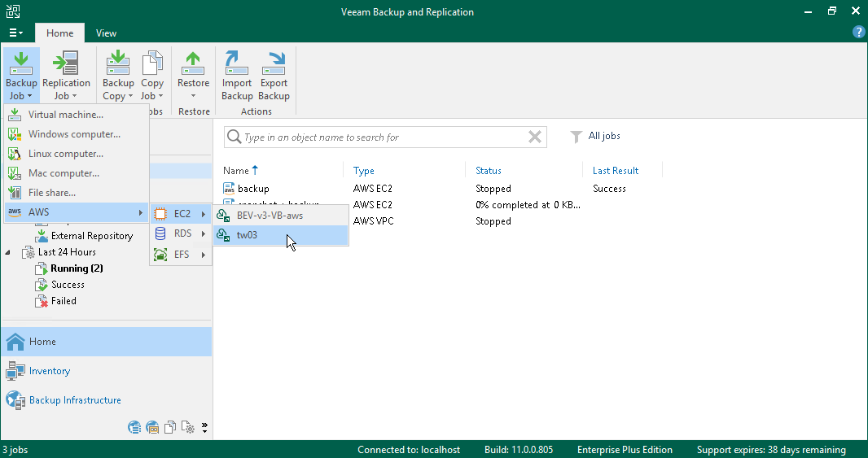Select Running (2) in the tree
Screen dimensions: 868x458
pyautogui.click(x=77, y=268)
